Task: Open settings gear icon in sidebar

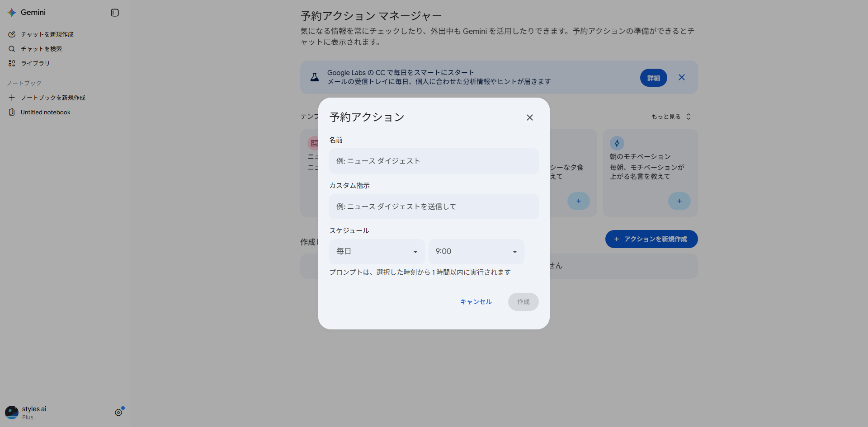Action: [118, 413]
